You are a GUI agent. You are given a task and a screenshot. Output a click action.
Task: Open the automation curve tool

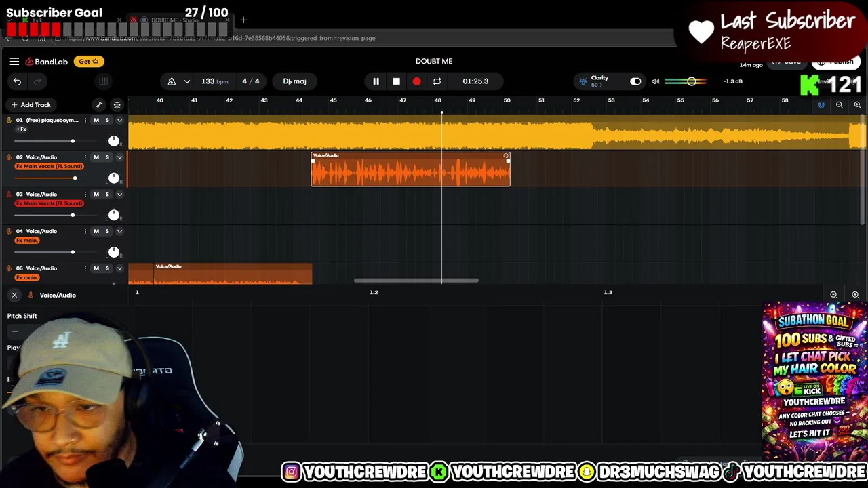(x=99, y=104)
